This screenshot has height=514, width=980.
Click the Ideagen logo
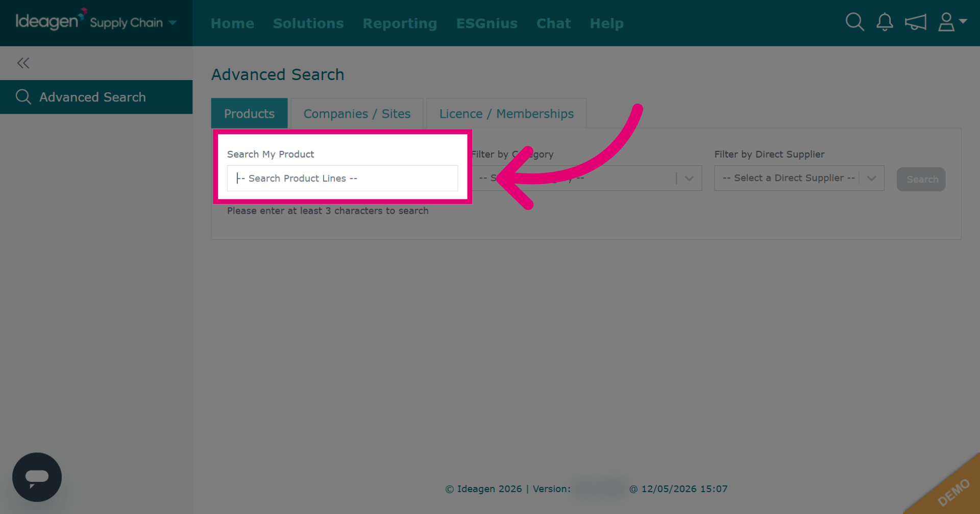50,20
